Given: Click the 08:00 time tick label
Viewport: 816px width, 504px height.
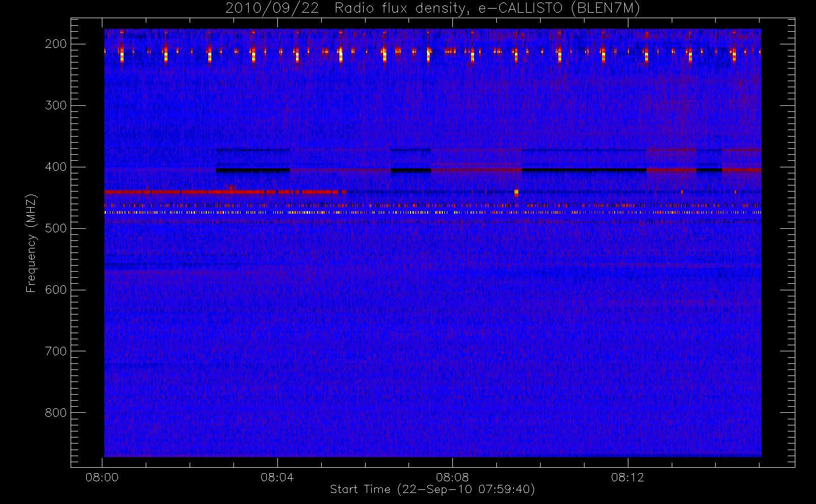Looking at the screenshot, I should pyautogui.click(x=102, y=477).
